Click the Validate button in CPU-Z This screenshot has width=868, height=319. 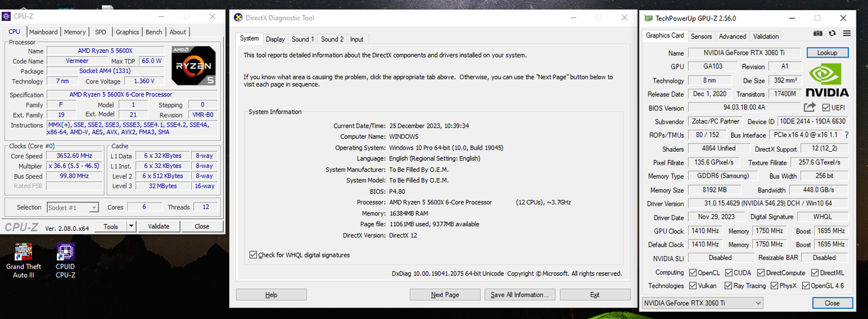click(159, 227)
